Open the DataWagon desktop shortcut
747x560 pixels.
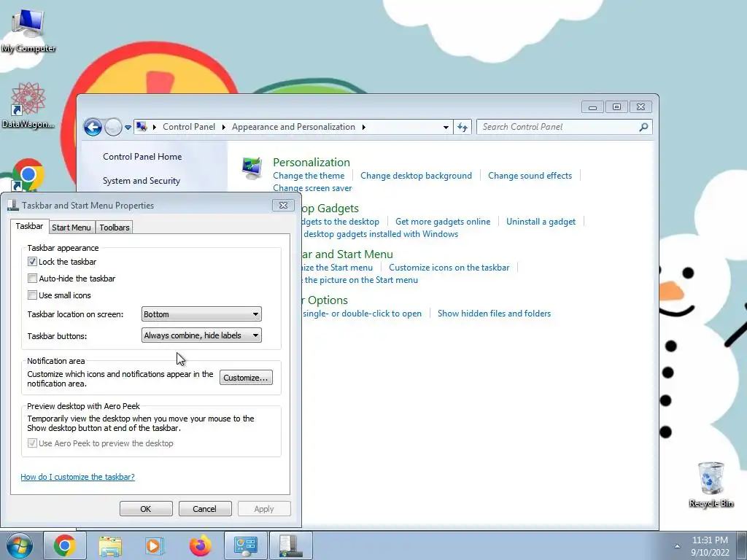pyautogui.click(x=28, y=106)
